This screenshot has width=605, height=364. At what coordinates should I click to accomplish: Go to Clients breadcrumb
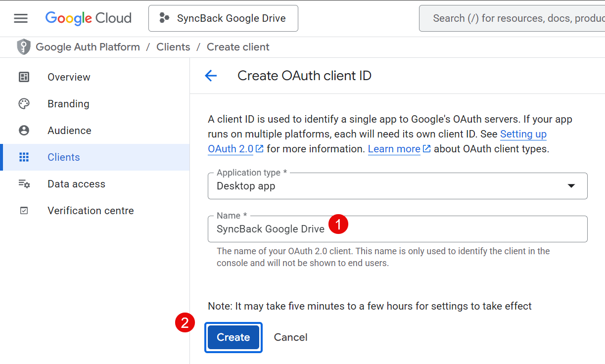(x=173, y=47)
